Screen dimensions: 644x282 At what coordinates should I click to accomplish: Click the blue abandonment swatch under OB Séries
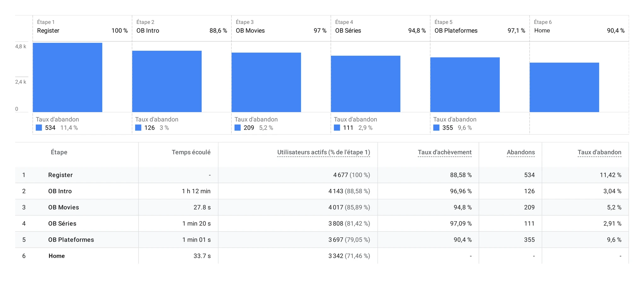click(337, 127)
